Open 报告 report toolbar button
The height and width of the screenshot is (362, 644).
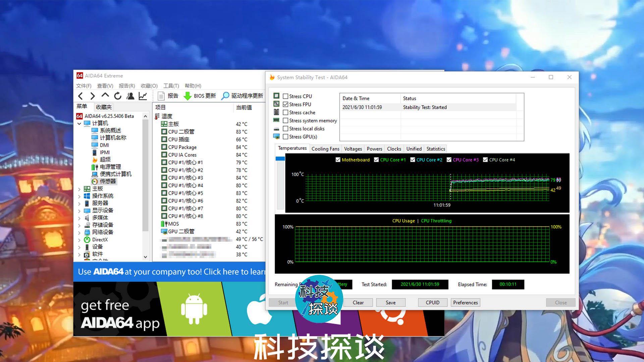pos(168,96)
